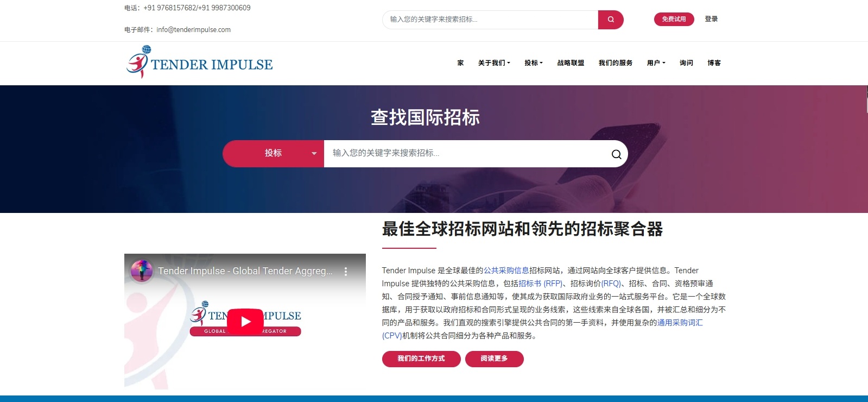Viewport: 868px width, 402px height.
Task: Focus the hero tender keyword search field
Action: point(467,154)
